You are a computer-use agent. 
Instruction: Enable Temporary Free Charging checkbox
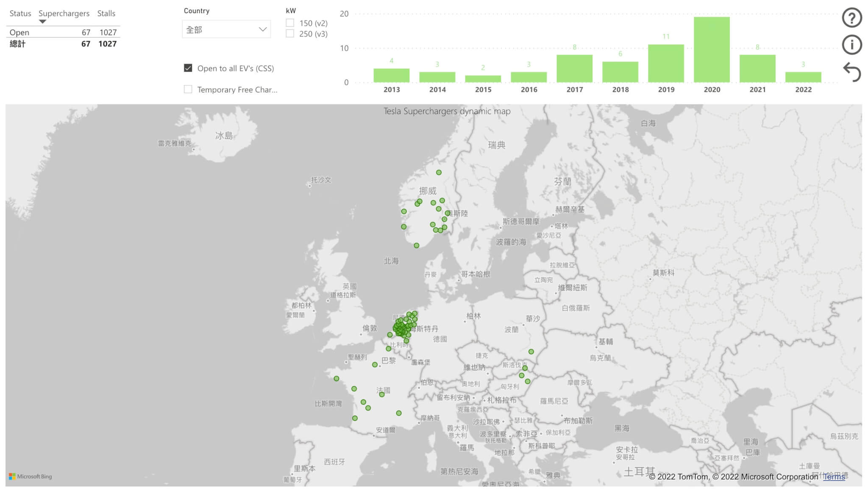[188, 89]
